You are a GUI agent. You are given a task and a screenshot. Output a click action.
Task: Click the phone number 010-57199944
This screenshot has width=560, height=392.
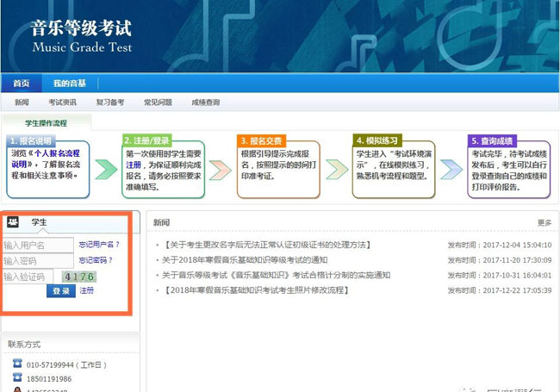[x=50, y=365]
